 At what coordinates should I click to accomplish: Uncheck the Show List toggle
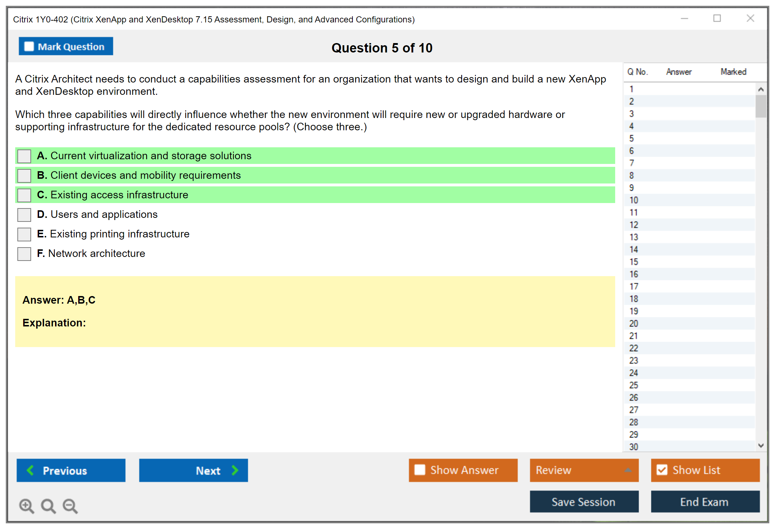pyautogui.click(x=662, y=470)
